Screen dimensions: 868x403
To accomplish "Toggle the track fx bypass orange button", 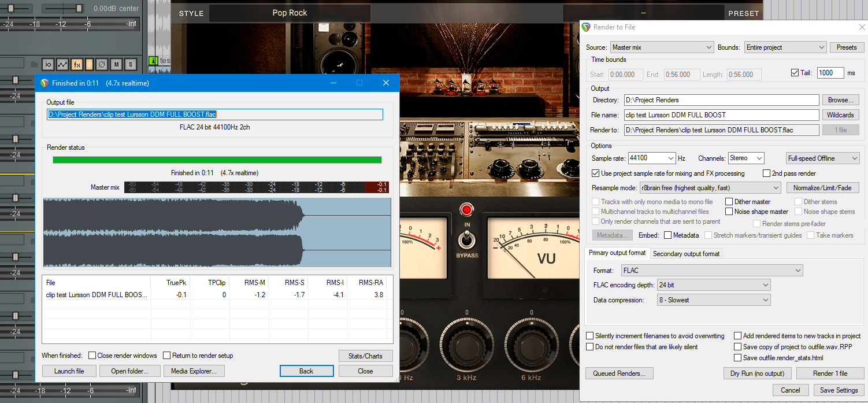I will [x=89, y=64].
